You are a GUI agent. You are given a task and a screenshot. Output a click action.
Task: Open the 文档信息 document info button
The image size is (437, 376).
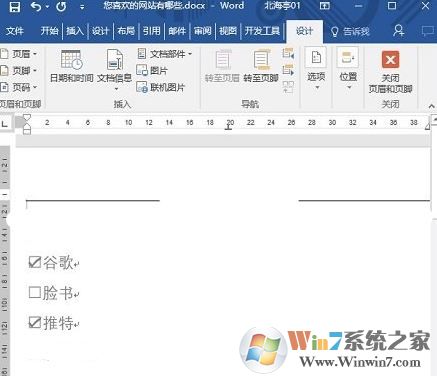pyautogui.click(x=114, y=70)
